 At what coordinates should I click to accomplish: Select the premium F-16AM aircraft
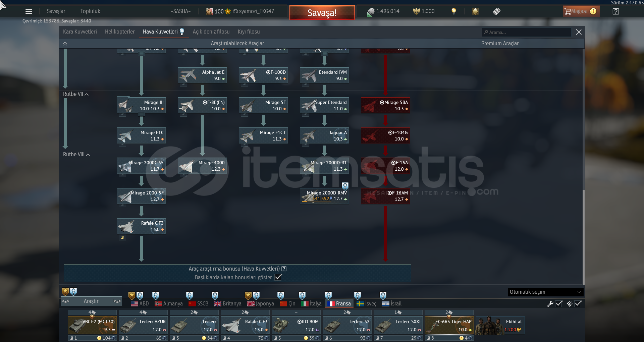click(385, 196)
